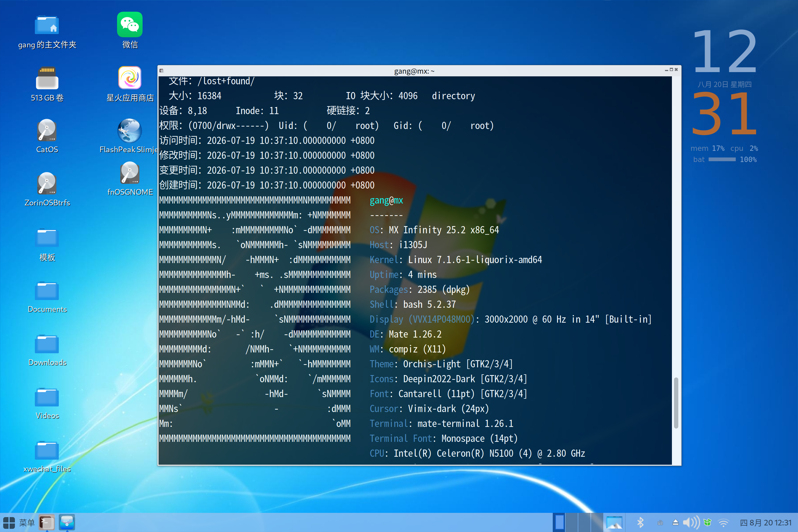Click the 'DE: Mate 1.26.2' line

click(405, 335)
